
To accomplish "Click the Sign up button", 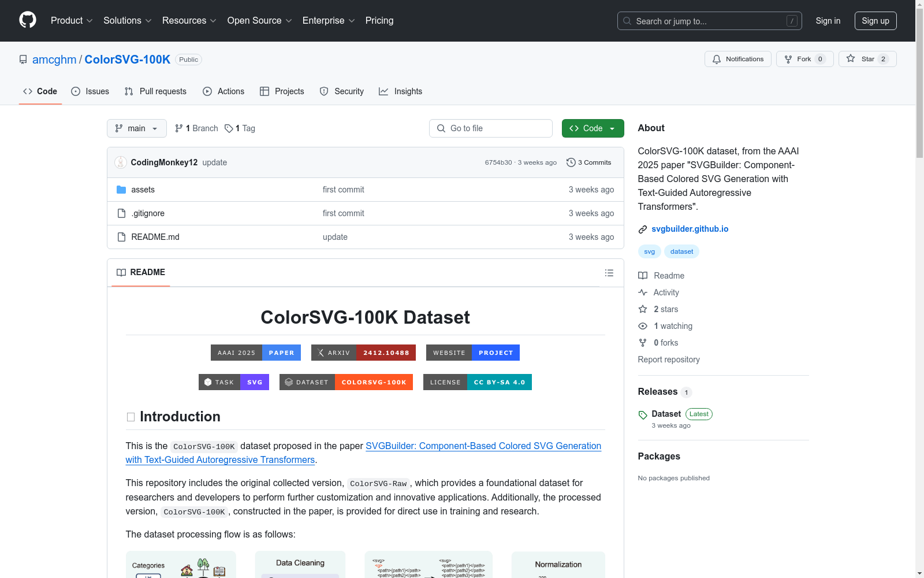I will [x=875, y=21].
